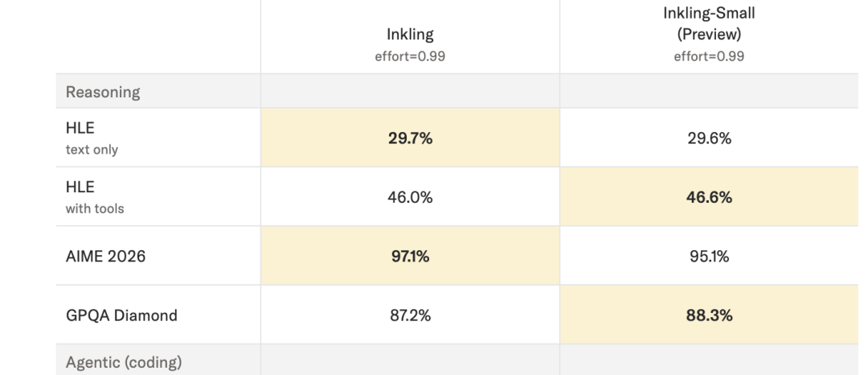Image resolution: width=868 pixels, height=375 pixels.
Task: Click effort=0.99 text under Inkling
Action: [410, 56]
